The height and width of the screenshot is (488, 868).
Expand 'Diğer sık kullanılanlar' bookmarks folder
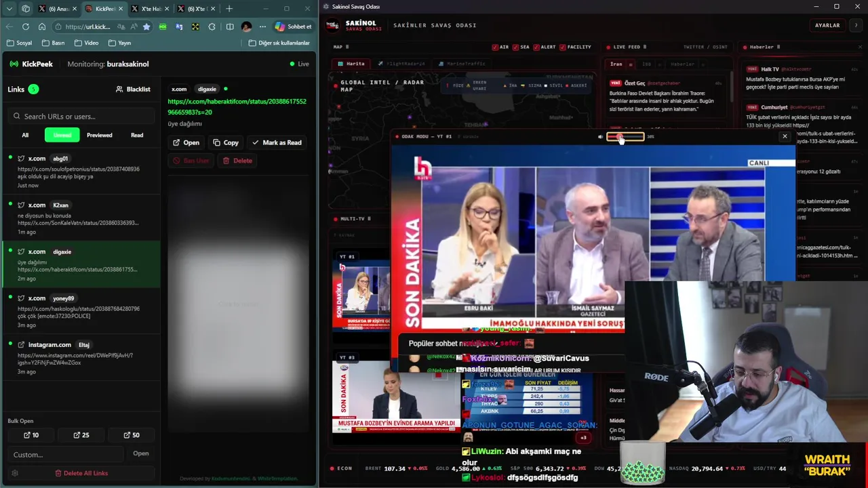(279, 43)
